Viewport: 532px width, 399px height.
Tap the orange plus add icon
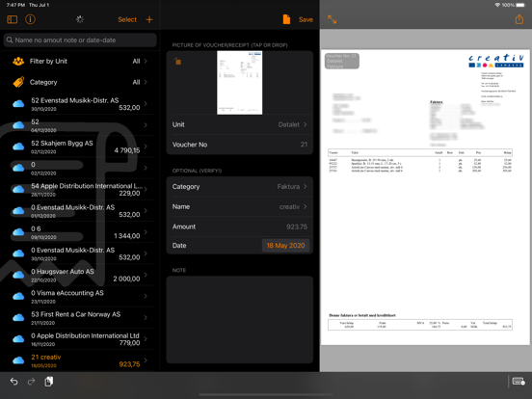pyautogui.click(x=149, y=19)
